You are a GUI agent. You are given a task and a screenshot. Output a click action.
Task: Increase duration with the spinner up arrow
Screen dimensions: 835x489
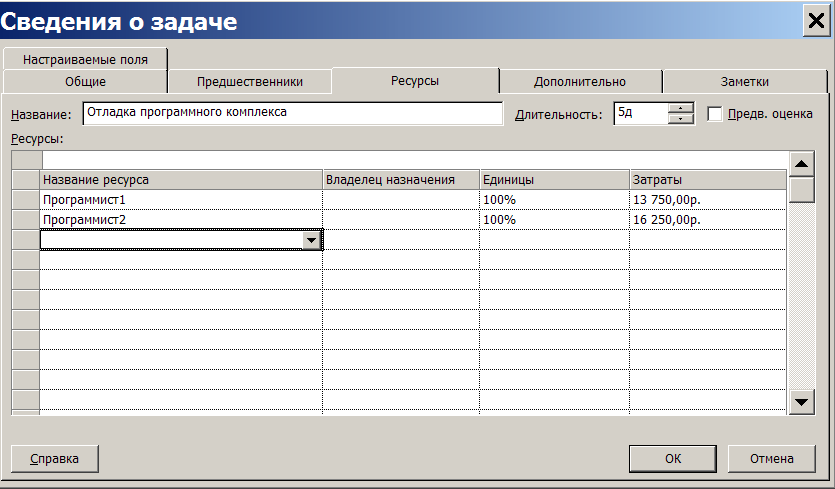coord(681,108)
